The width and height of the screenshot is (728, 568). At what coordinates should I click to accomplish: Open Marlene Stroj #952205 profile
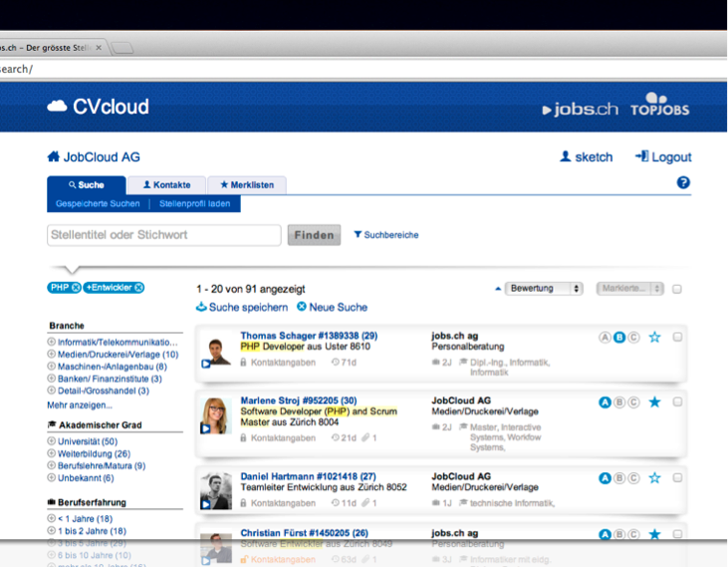pyautogui.click(x=299, y=401)
